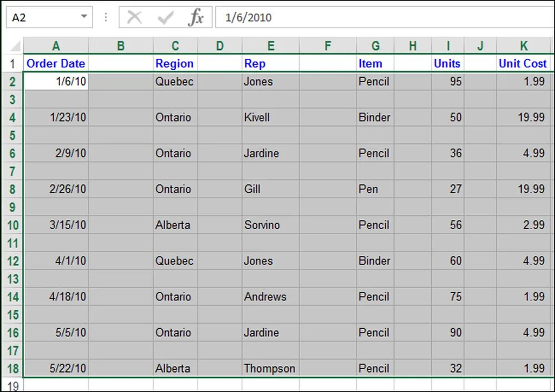Select the date cell 4/18/10
The image size is (555, 392).
56,296
